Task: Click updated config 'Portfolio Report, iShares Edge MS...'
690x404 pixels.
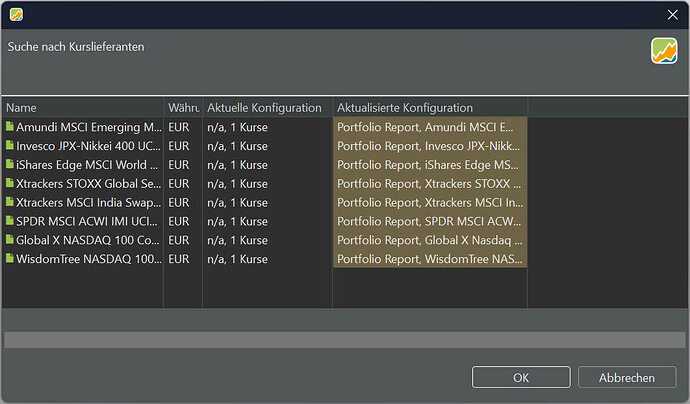Action: click(x=430, y=165)
